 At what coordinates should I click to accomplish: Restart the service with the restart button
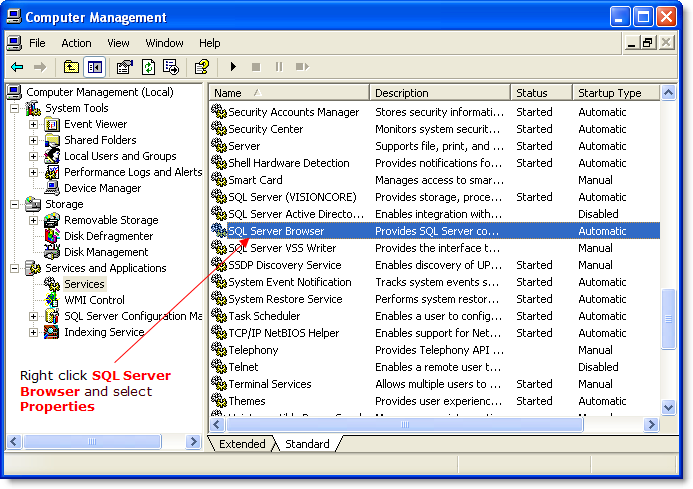click(x=302, y=67)
